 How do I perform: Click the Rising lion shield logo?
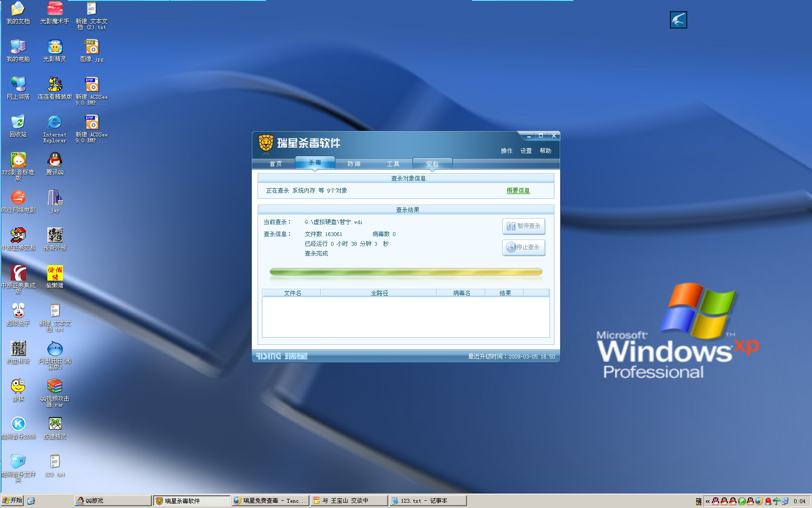265,143
